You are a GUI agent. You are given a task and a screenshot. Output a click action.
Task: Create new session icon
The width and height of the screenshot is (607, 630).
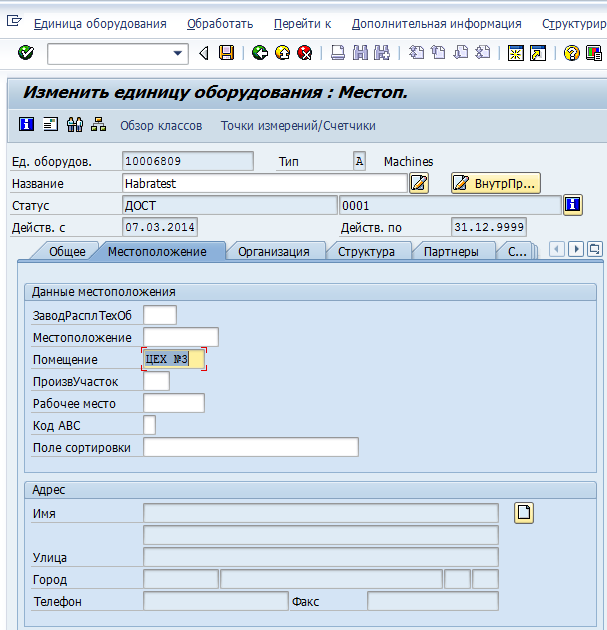(515, 53)
